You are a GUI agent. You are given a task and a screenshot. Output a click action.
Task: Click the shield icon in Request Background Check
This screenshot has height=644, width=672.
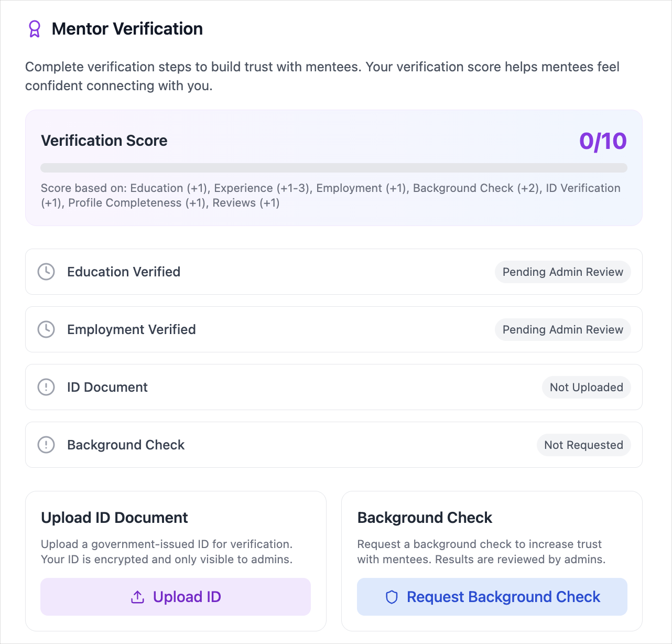click(392, 597)
